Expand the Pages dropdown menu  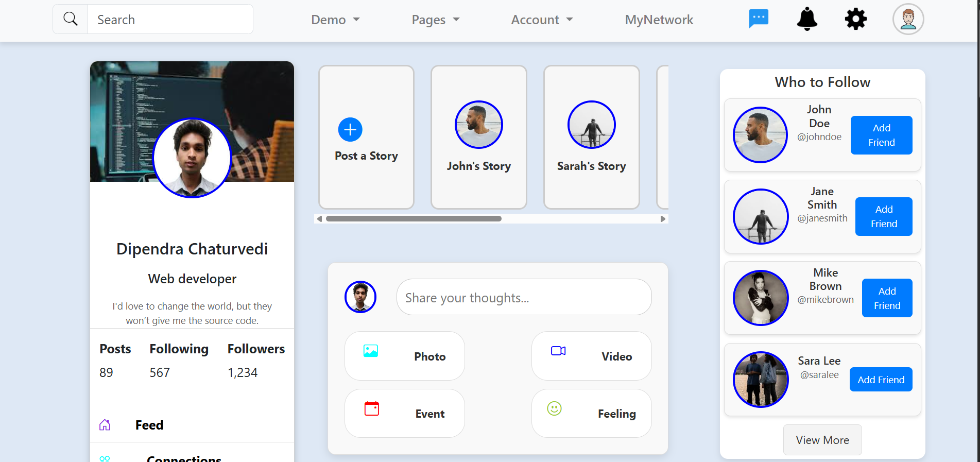(436, 20)
